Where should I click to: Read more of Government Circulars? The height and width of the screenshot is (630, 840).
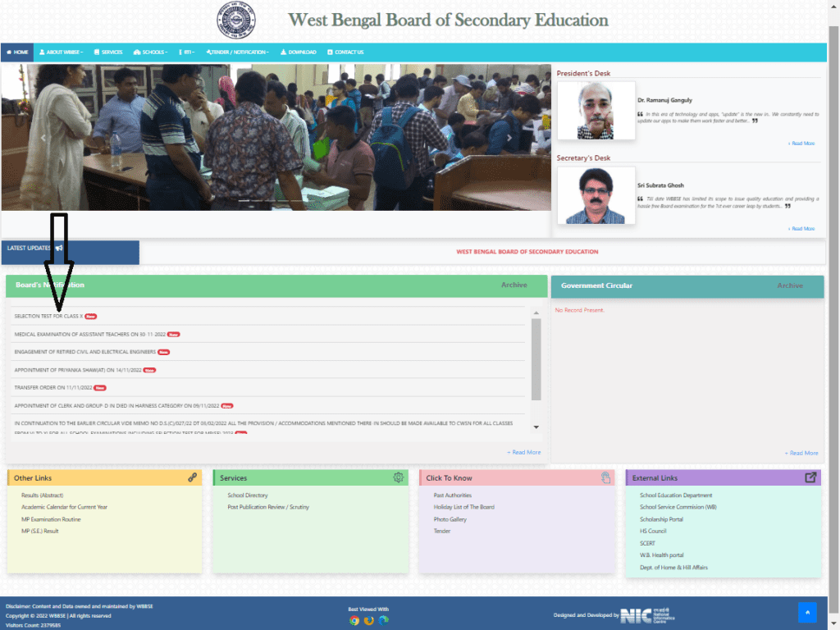[x=801, y=453]
